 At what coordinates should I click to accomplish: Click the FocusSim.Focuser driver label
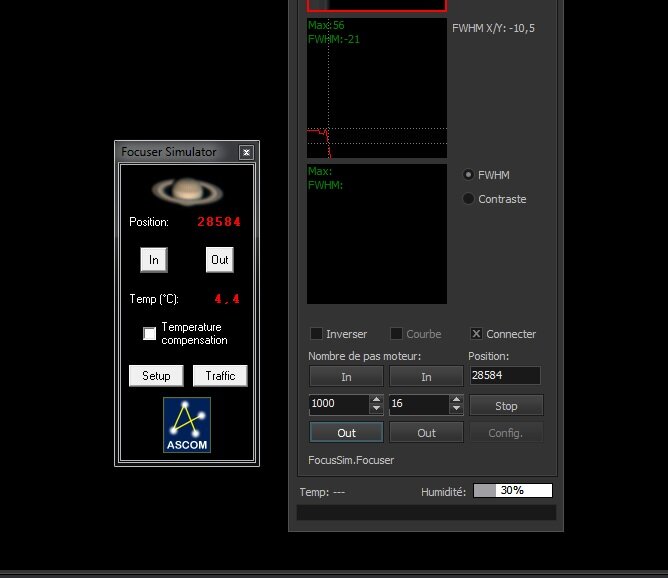(351, 460)
